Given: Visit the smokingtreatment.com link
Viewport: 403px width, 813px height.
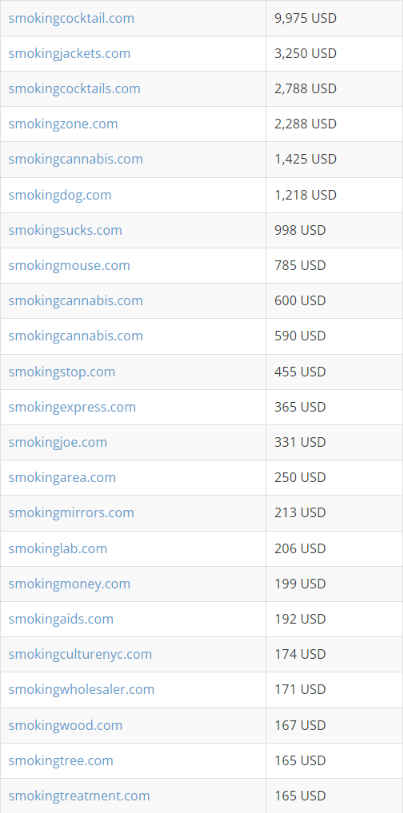Looking at the screenshot, I should [x=79, y=796].
